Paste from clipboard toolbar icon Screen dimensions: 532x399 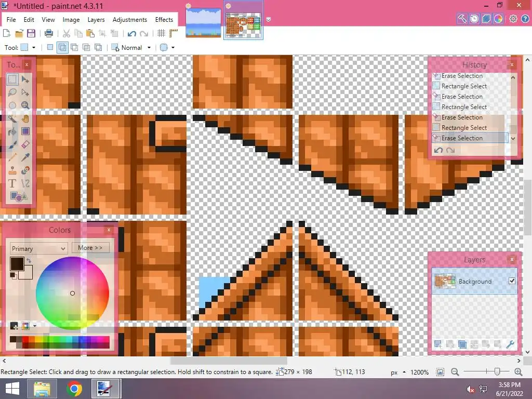coord(90,33)
